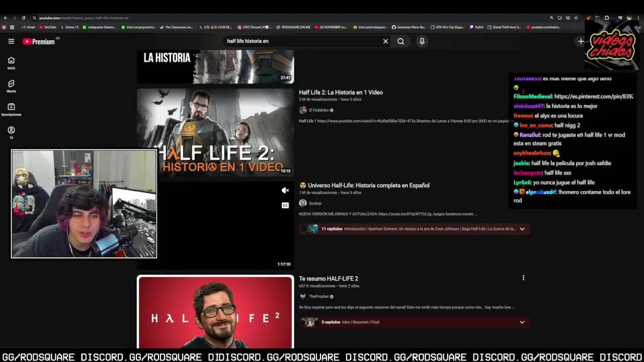644x362 pixels.
Task: Visit TheProphet channel
Action: click(x=318, y=297)
